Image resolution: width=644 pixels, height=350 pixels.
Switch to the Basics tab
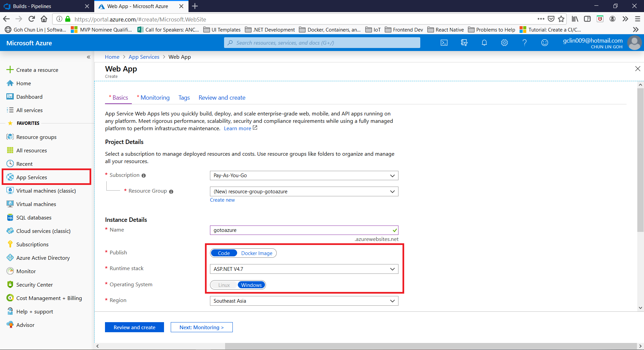pos(118,98)
